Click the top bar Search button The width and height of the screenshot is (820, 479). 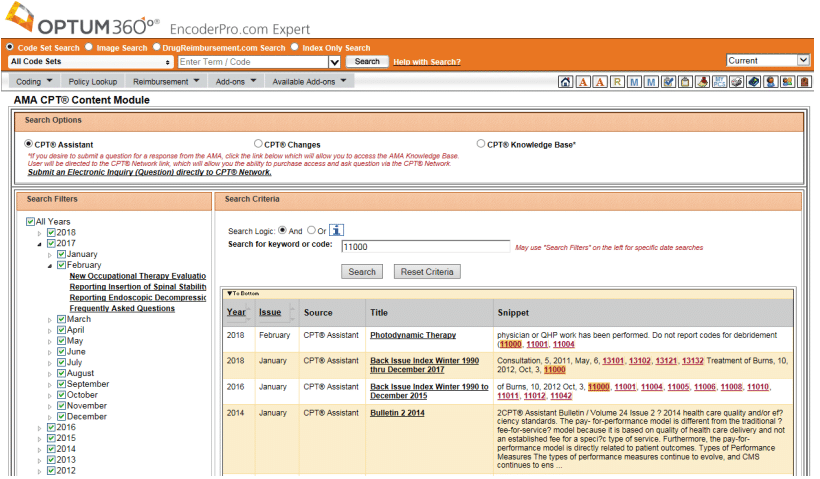(x=367, y=62)
